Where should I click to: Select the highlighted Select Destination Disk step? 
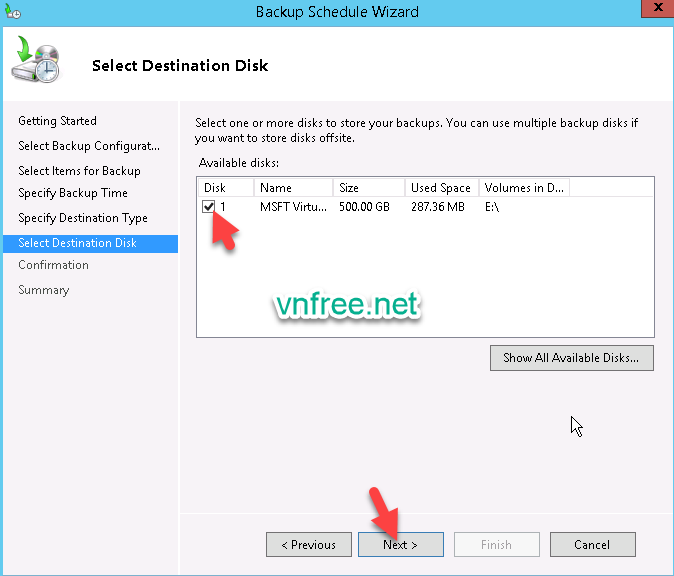pos(78,243)
